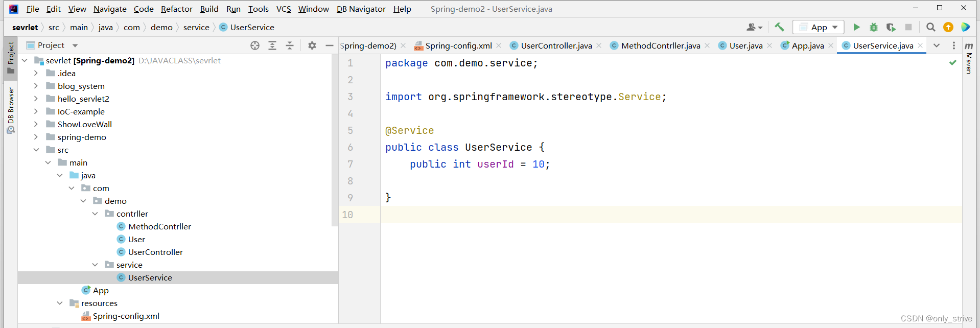Viewport: 980px width, 328px height.
Task: Start debugging with the bug icon
Action: 874,27
